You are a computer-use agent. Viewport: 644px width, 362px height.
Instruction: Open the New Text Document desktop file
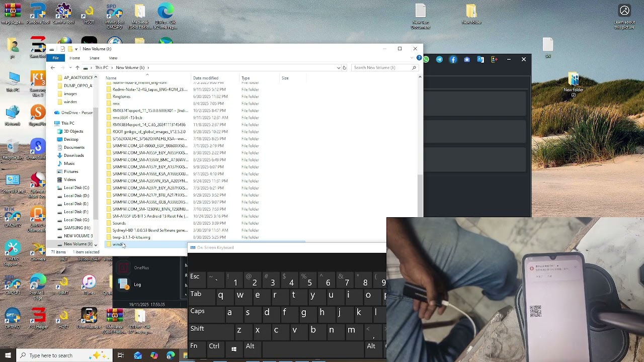click(421, 16)
